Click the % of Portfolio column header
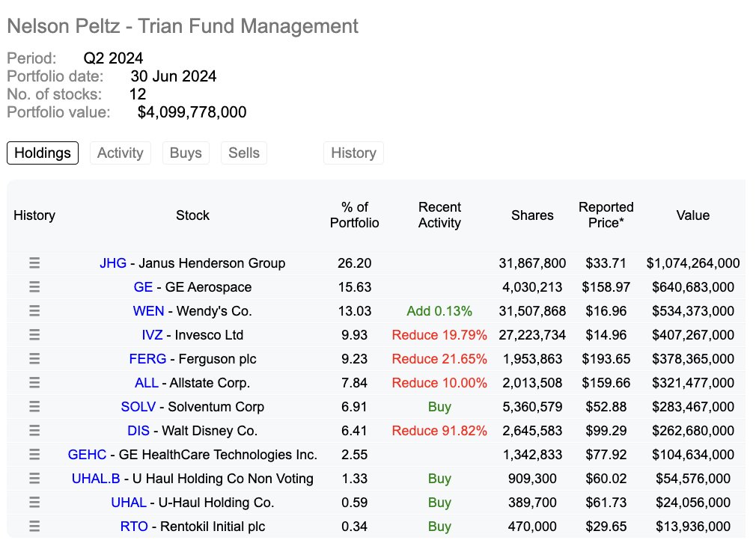The image size is (756, 543). tap(354, 215)
